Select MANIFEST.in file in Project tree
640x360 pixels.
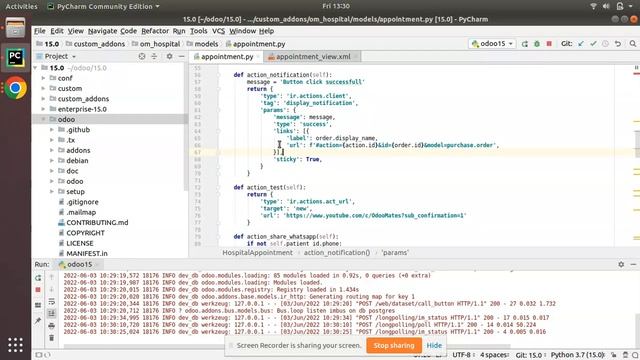(87, 253)
